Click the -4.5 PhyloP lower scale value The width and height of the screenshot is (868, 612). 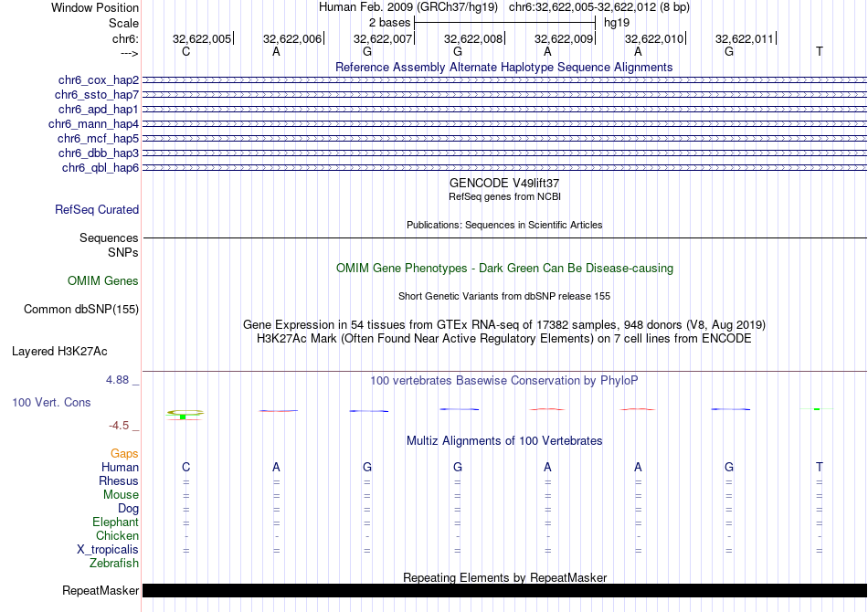(x=119, y=426)
